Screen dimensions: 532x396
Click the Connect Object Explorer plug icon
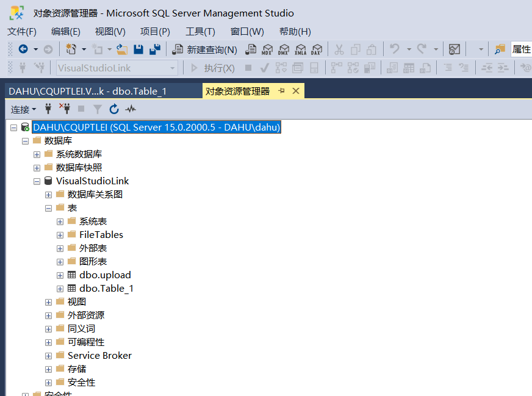point(48,109)
